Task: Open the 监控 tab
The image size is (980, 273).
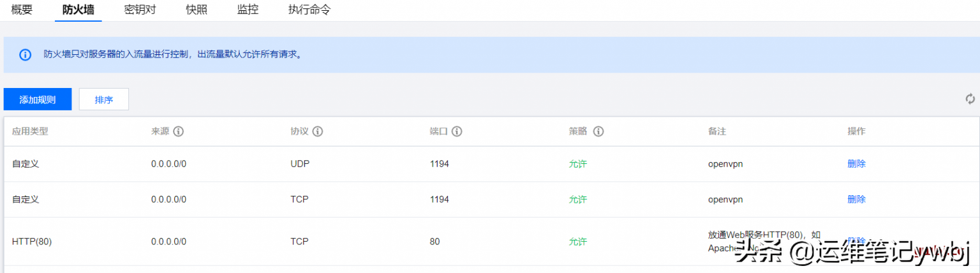Action: [248, 10]
